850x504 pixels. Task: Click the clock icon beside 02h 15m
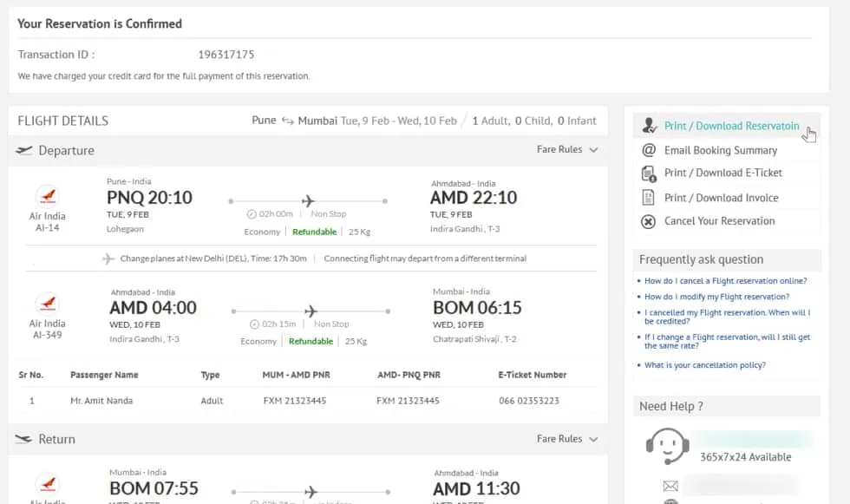pyautogui.click(x=254, y=324)
